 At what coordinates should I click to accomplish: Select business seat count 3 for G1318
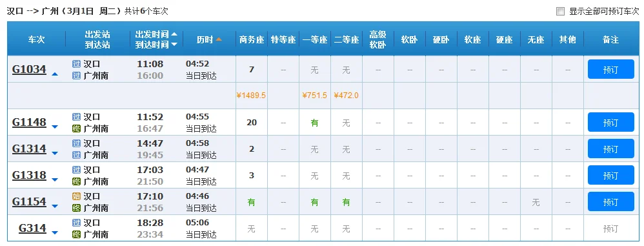(x=252, y=176)
